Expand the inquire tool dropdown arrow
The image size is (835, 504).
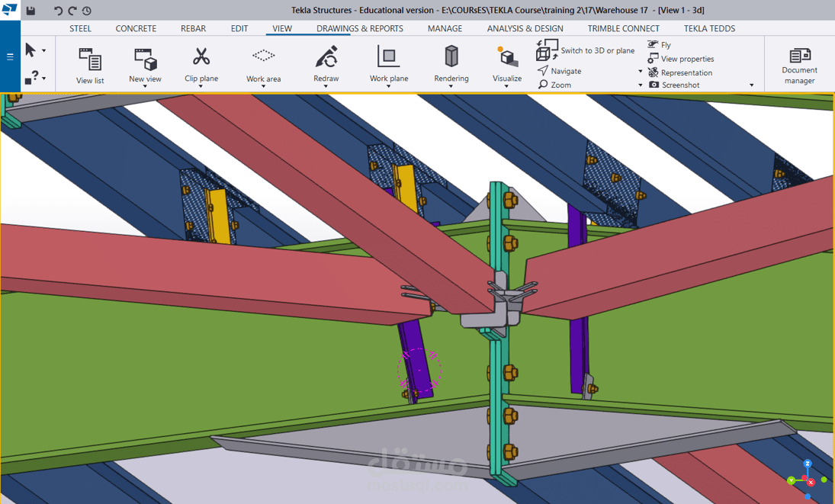click(44, 78)
